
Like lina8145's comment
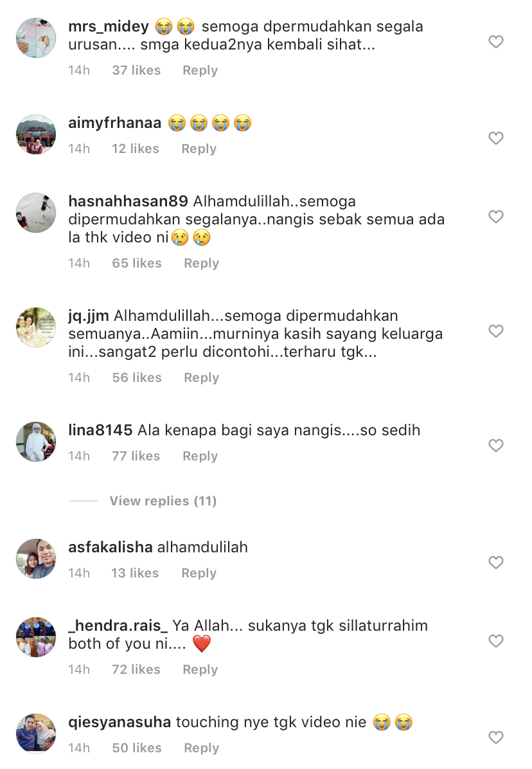tap(496, 446)
